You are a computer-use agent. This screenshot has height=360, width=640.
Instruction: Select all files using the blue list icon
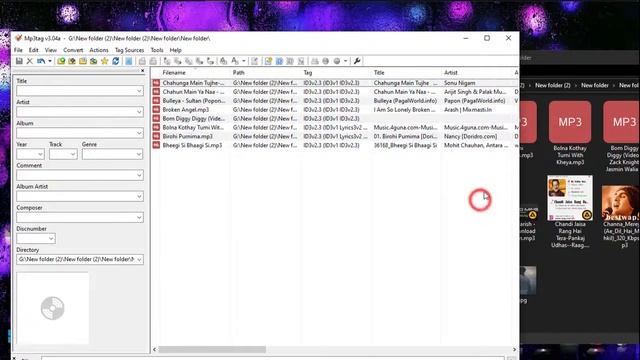click(129, 61)
